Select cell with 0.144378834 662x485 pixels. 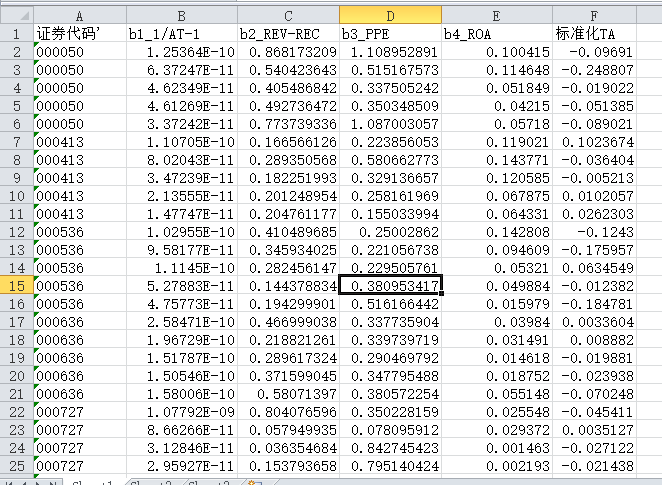click(x=288, y=286)
